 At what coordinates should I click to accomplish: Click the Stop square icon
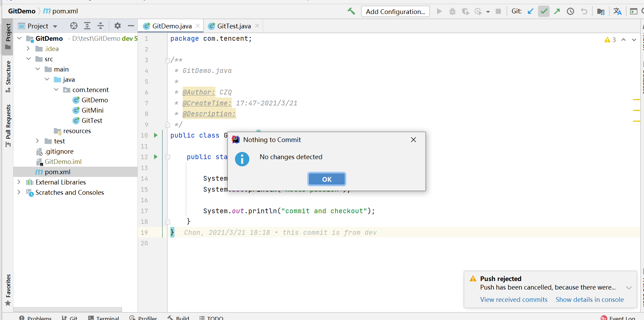pyautogui.click(x=498, y=11)
